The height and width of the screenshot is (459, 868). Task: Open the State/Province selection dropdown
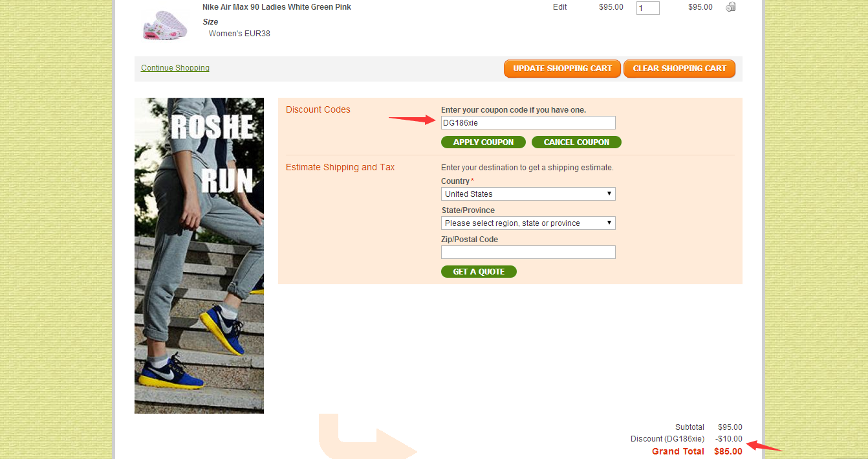click(528, 223)
